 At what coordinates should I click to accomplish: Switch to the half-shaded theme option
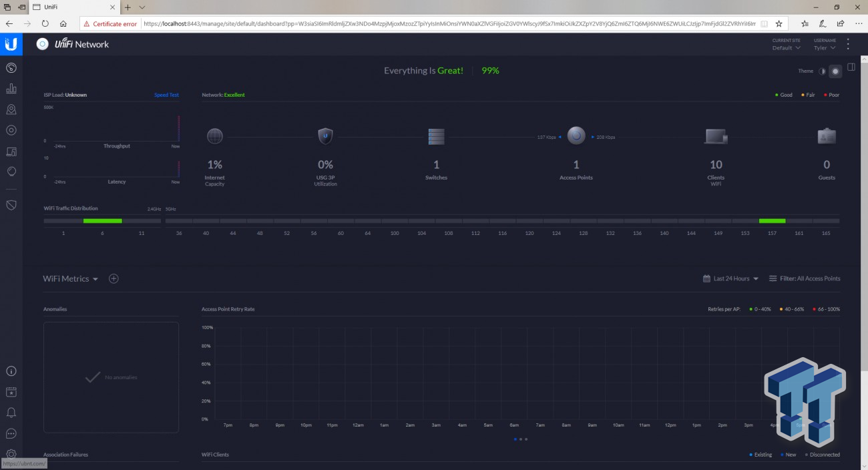pyautogui.click(x=822, y=71)
